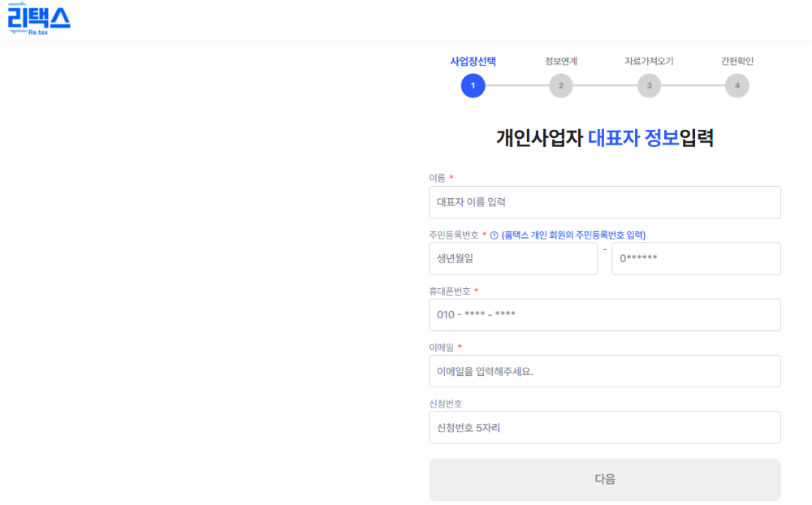The height and width of the screenshot is (505, 812).
Task: Click the 이메일 email input field
Action: [x=605, y=371]
